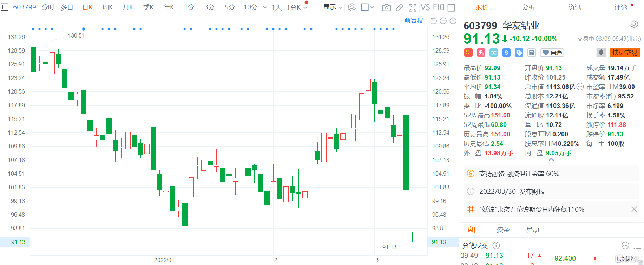Select 季K quarterly candlestick mode
Image resolution: width=644 pixels, height=265 pixels.
148,7
